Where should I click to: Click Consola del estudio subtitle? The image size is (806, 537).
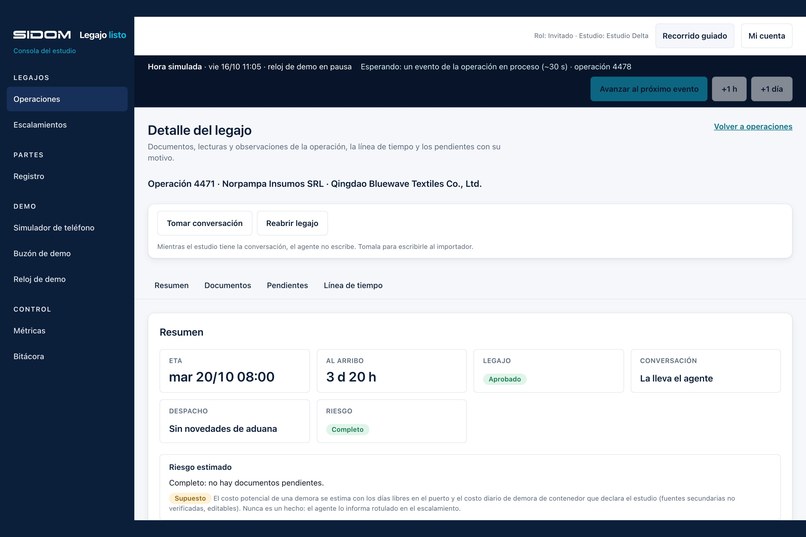45,51
